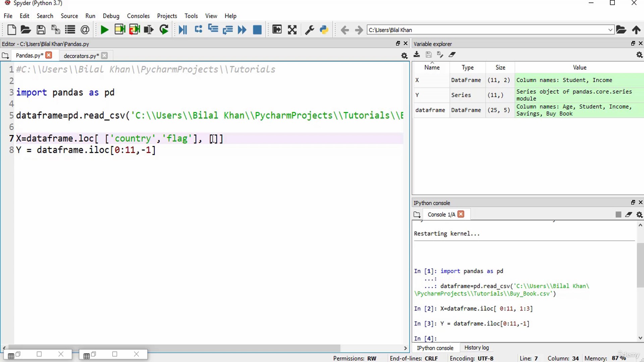
Task: Click the @ find symbols icon
Action: [85, 30]
